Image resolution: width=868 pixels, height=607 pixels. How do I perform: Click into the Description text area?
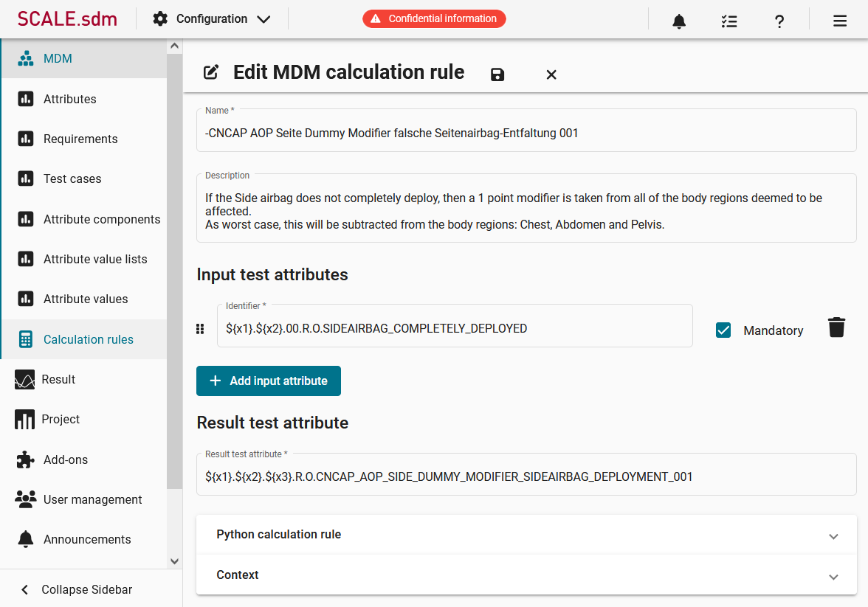(526, 208)
